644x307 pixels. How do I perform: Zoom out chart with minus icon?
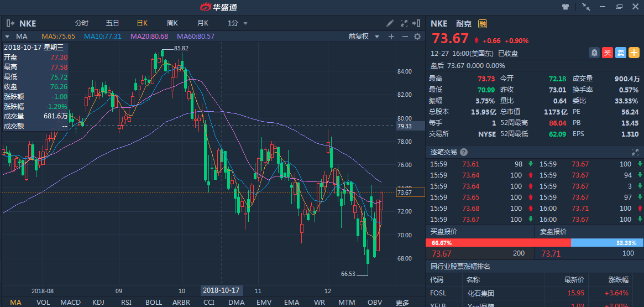tap(405, 37)
